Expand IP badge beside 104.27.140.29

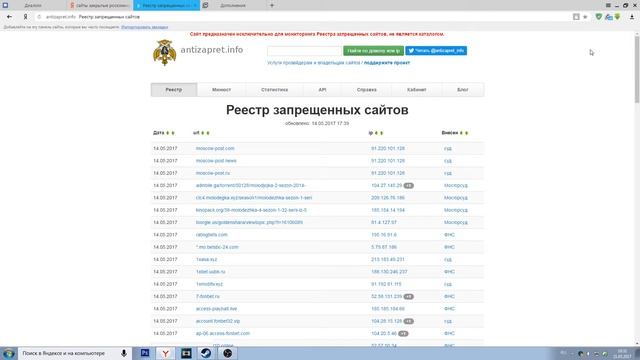(409, 186)
